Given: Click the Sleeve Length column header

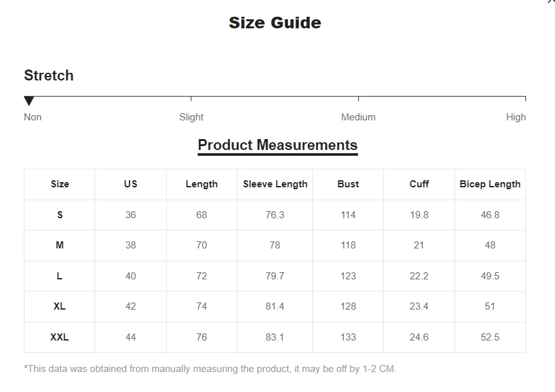Looking at the screenshot, I should 275,184.
